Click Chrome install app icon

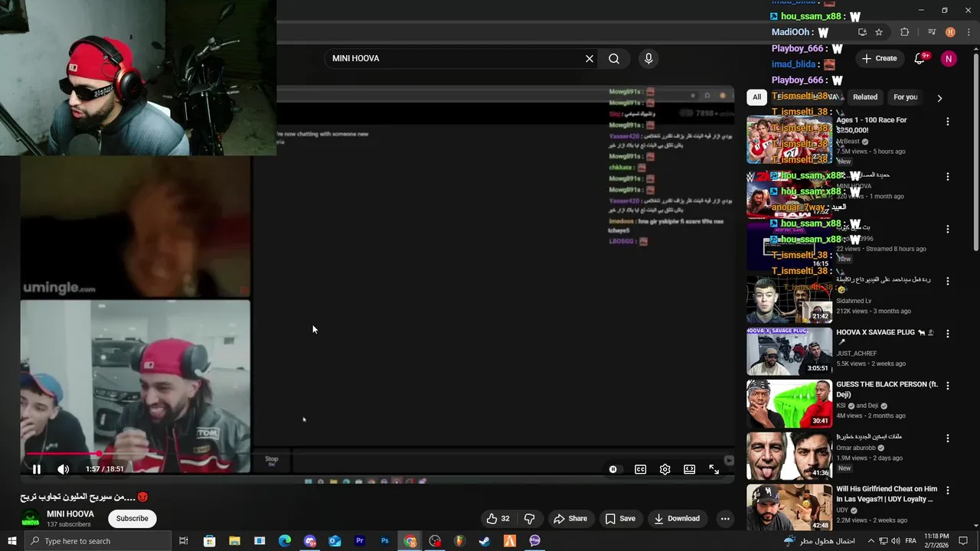click(x=862, y=32)
